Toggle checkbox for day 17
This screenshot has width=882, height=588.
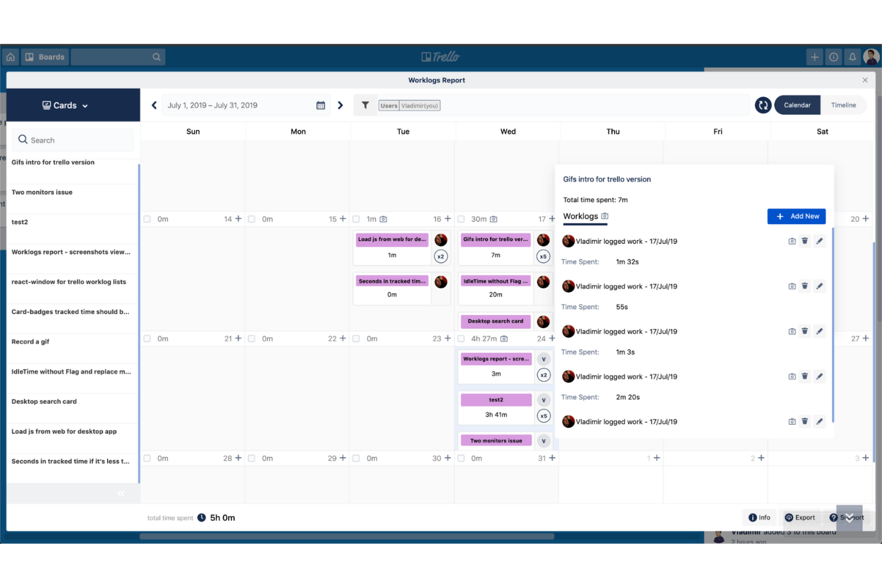point(461,219)
